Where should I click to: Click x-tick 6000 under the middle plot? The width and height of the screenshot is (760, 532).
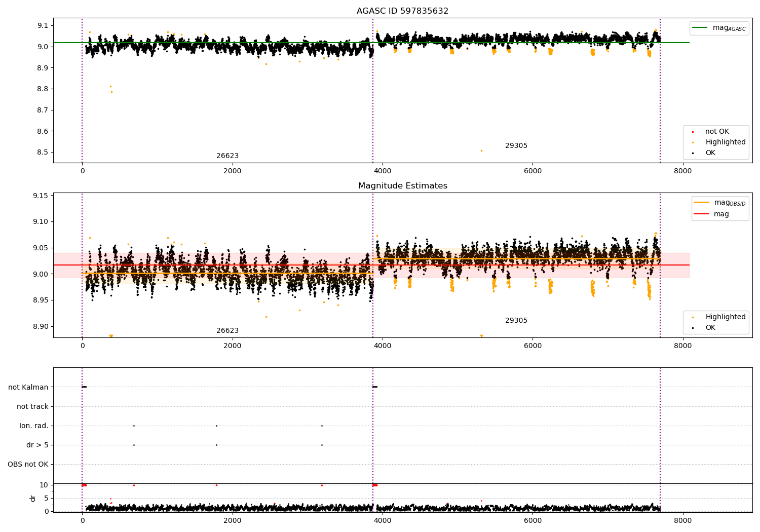pyautogui.click(x=533, y=346)
